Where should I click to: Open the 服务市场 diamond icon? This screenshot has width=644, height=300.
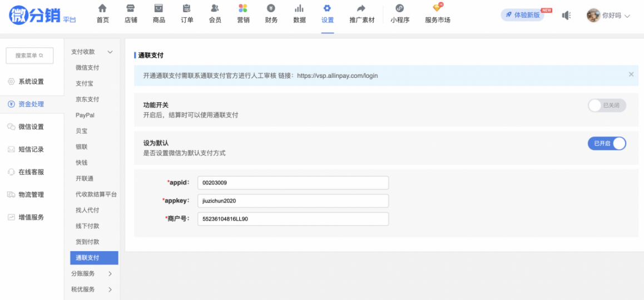pyautogui.click(x=438, y=8)
